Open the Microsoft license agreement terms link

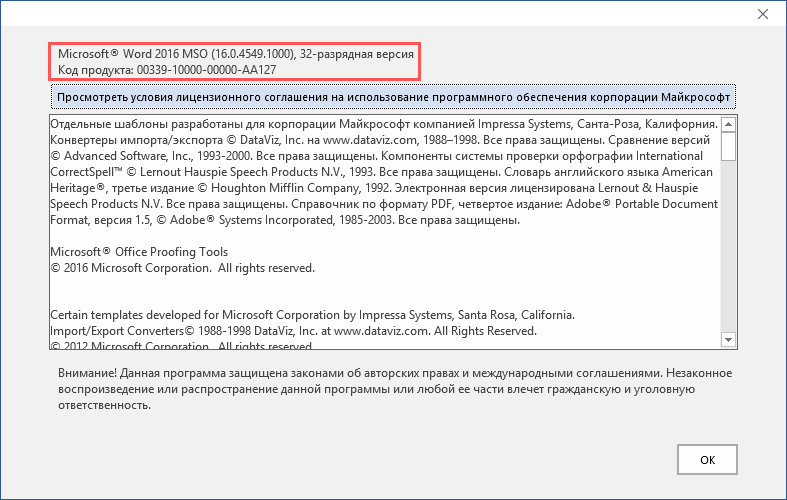394,97
